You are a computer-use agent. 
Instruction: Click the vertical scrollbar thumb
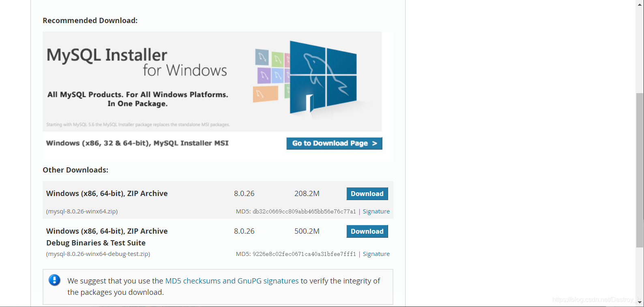pyautogui.click(x=640, y=170)
